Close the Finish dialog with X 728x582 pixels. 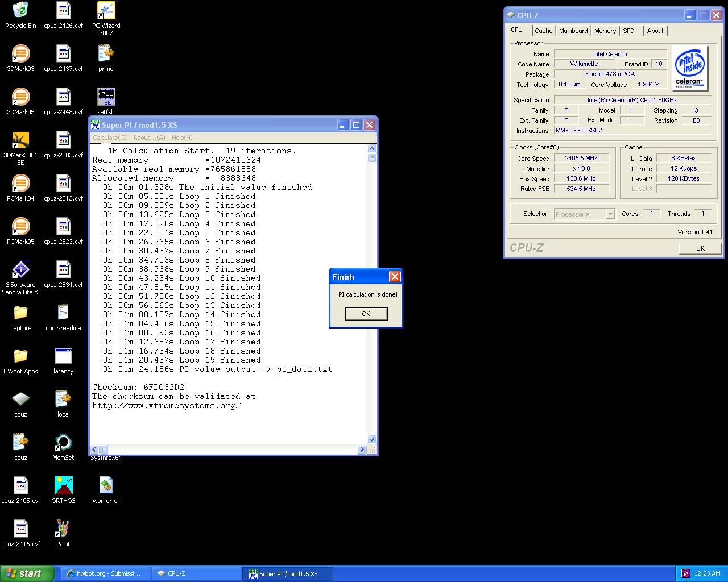395,277
